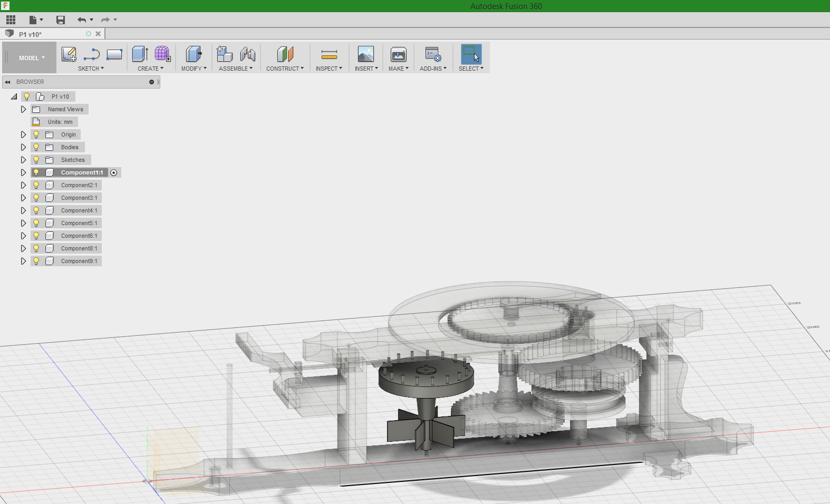This screenshot has height=504, width=830.
Task: Redo the last action
Action: tap(105, 20)
